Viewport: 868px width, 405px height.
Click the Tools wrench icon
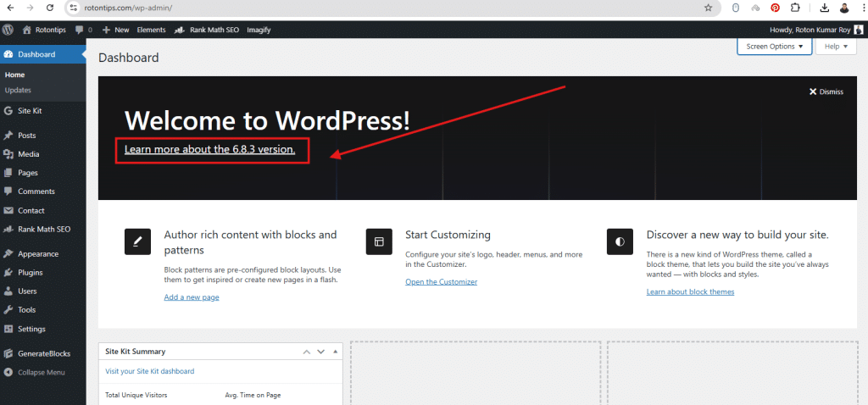tap(8, 310)
